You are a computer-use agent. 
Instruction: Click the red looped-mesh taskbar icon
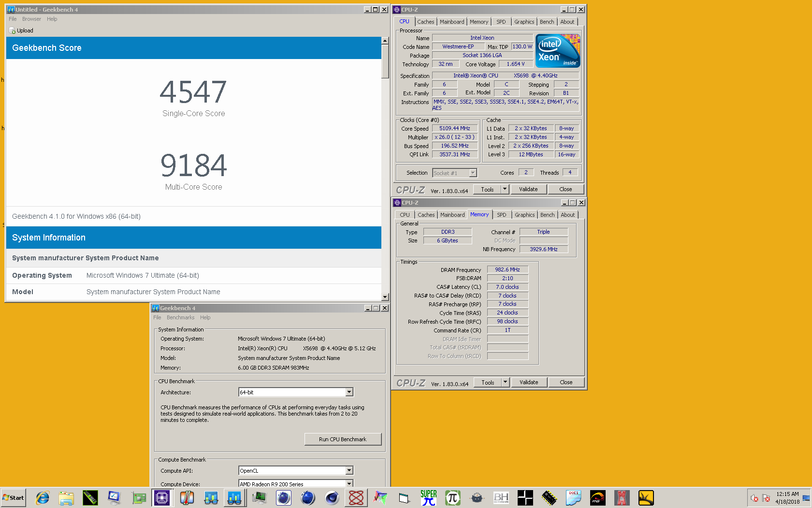tap(356, 498)
